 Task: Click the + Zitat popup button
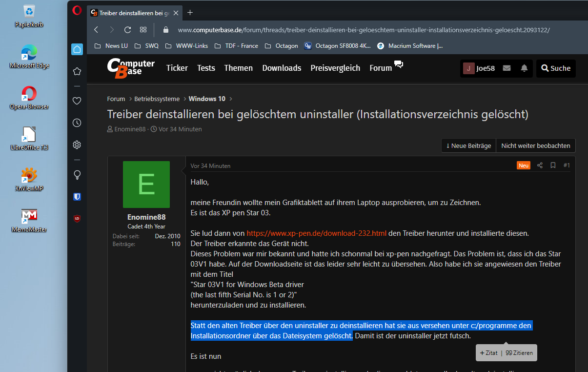(489, 353)
